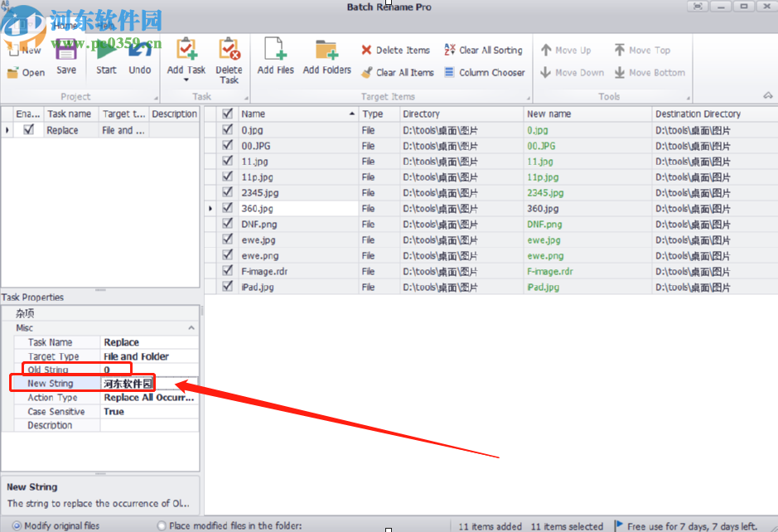Sort by the Name column header
Image resolution: width=778 pixels, height=532 pixels.
pyautogui.click(x=298, y=114)
